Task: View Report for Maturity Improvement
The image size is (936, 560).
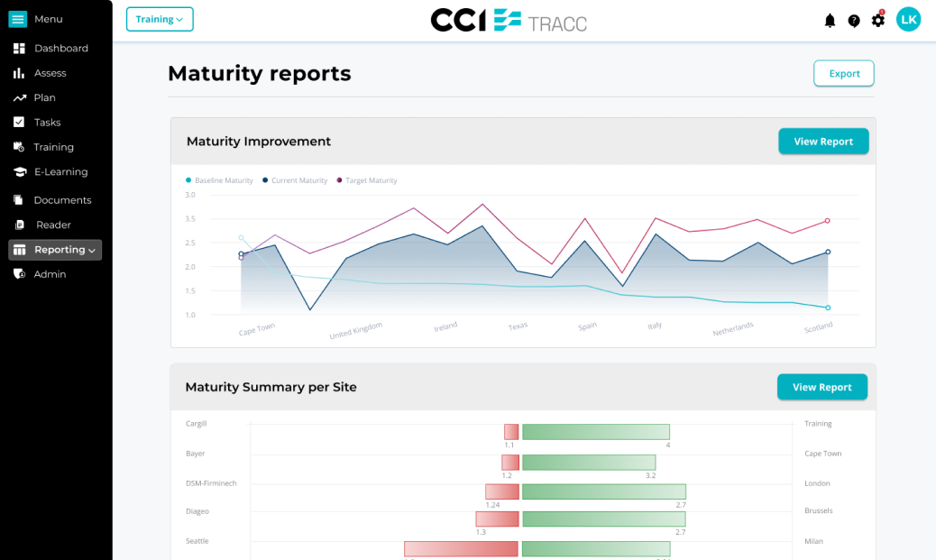Action: (x=823, y=142)
